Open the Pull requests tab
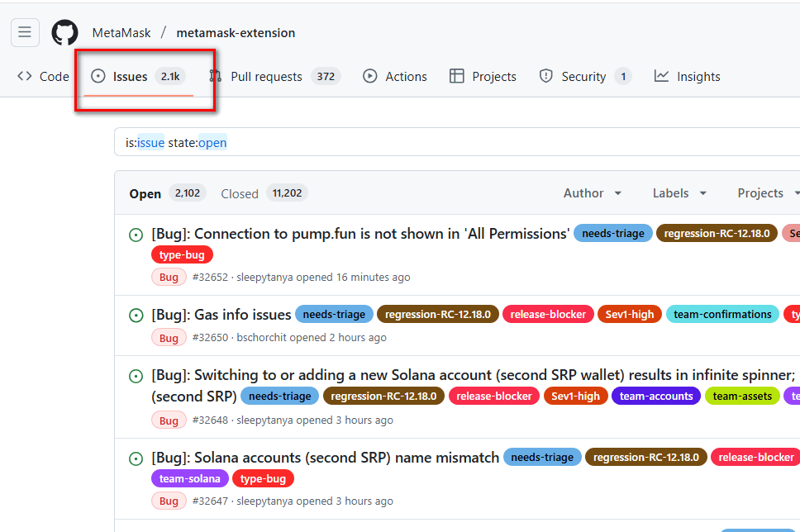This screenshot has width=800, height=532. click(275, 77)
